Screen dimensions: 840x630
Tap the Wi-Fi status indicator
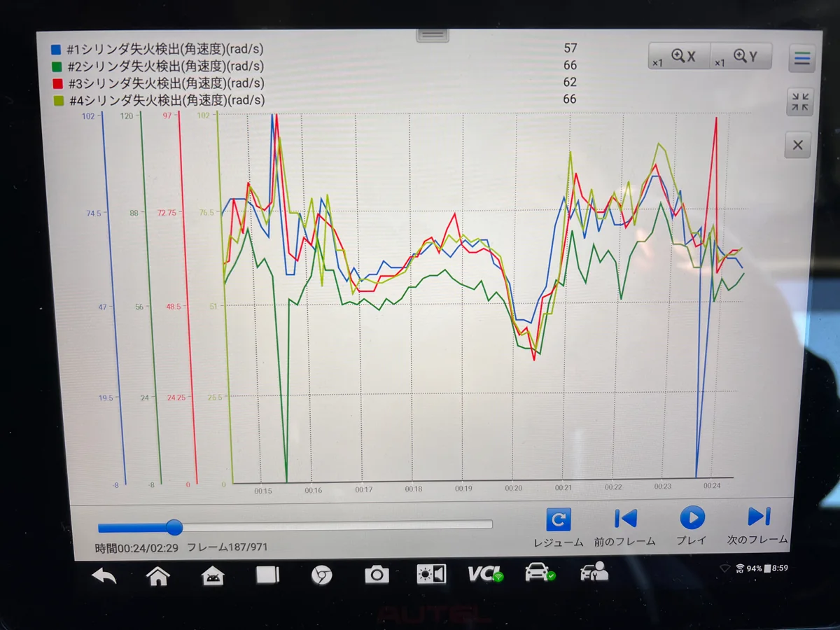[724, 568]
